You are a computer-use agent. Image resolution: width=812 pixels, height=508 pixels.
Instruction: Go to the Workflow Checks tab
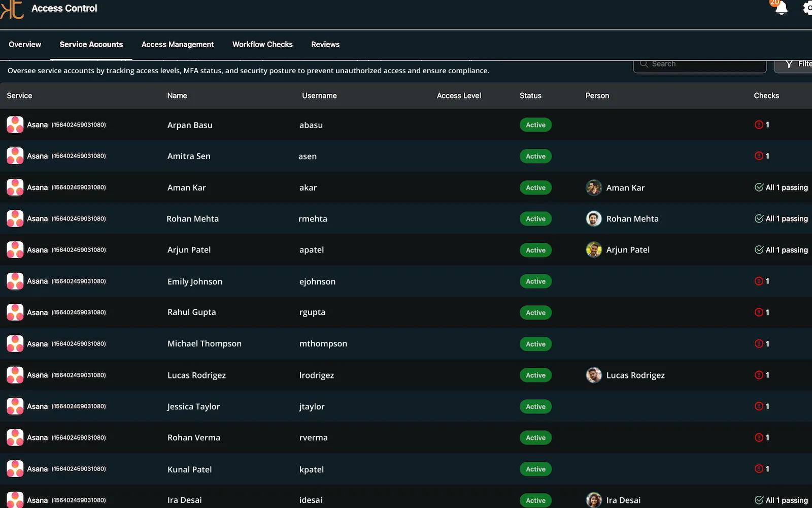(262, 45)
